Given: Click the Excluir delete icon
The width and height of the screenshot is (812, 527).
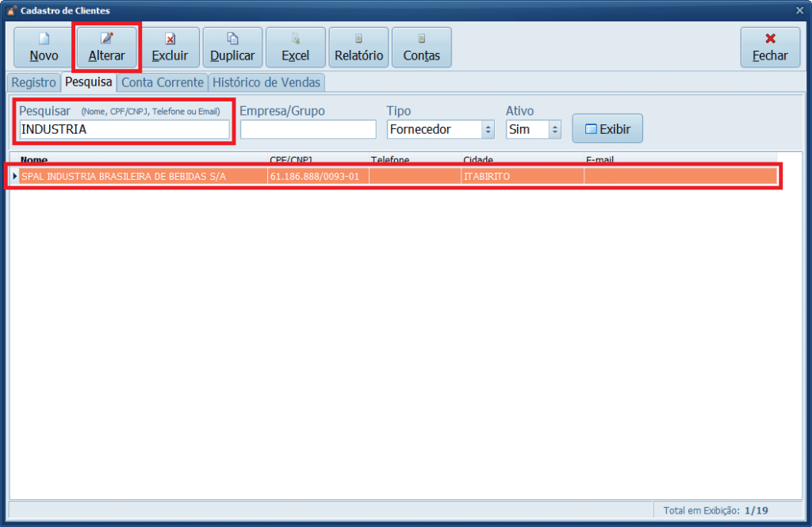Looking at the screenshot, I should [170, 39].
